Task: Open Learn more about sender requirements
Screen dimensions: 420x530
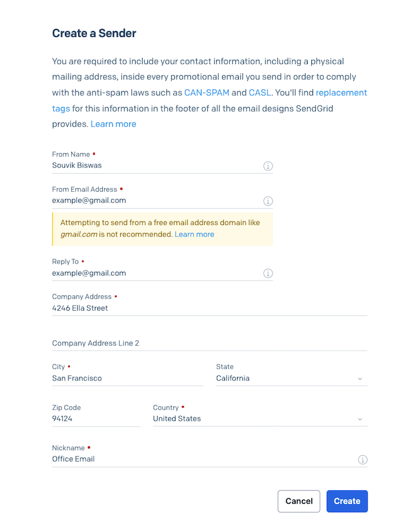Action: point(113,124)
